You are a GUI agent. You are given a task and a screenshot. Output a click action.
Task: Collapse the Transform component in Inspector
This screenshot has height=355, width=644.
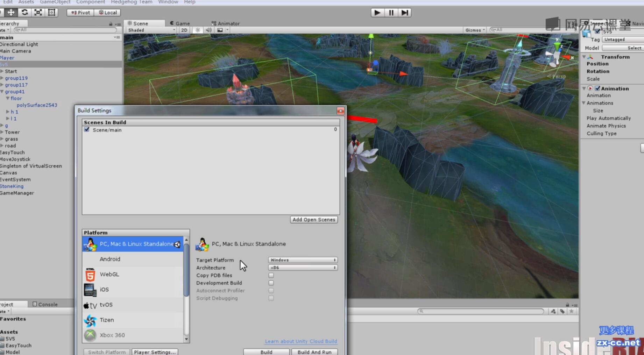pyautogui.click(x=584, y=57)
